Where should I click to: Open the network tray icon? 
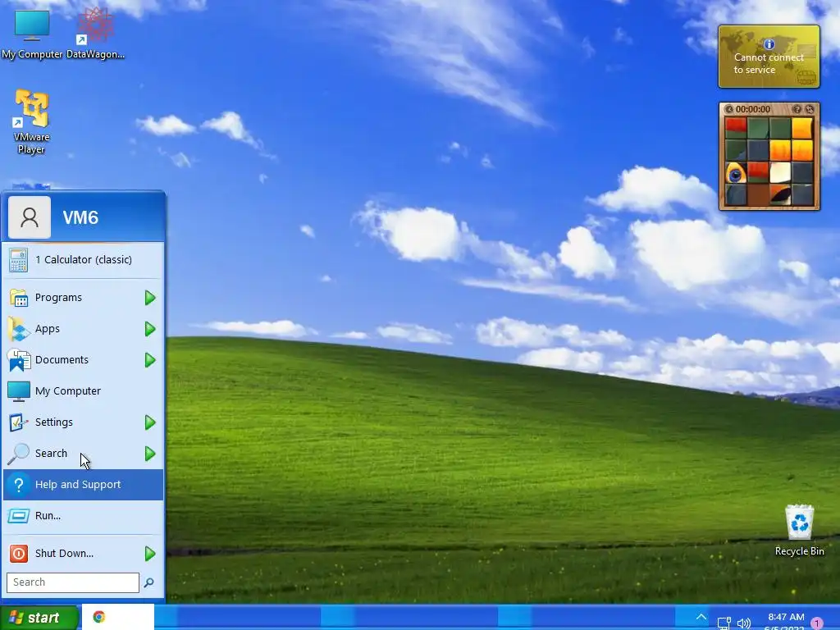click(x=724, y=623)
